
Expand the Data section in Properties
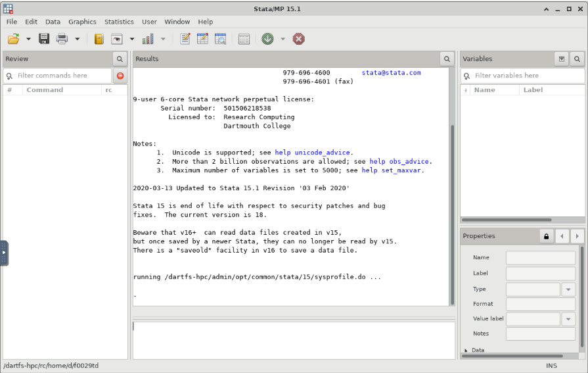tap(466, 350)
